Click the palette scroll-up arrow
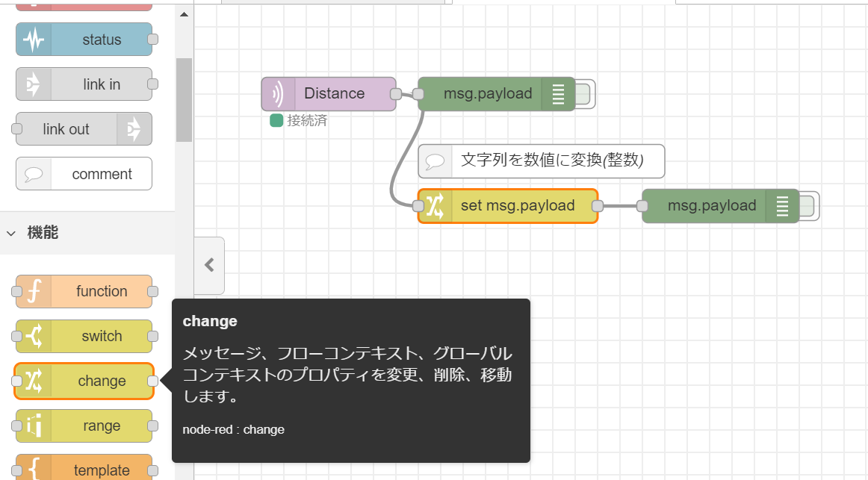 tap(184, 13)
